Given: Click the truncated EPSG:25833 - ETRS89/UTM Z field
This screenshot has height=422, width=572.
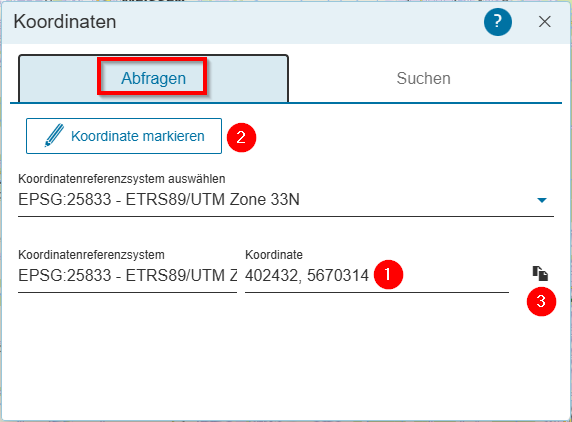Looking at the screenshot, I should (128, 276).
